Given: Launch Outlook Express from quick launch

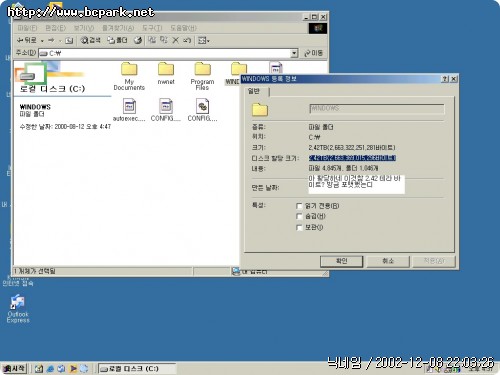Looking at the screenshot, I should point(61,369).
